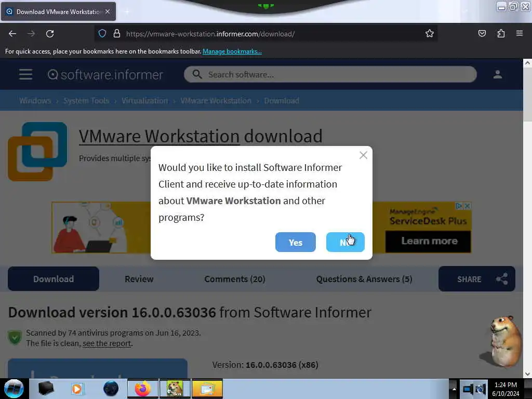532x399 pixels.
Task: Click the page scrollbar up arrow
Action: click(x=527, y=63)
